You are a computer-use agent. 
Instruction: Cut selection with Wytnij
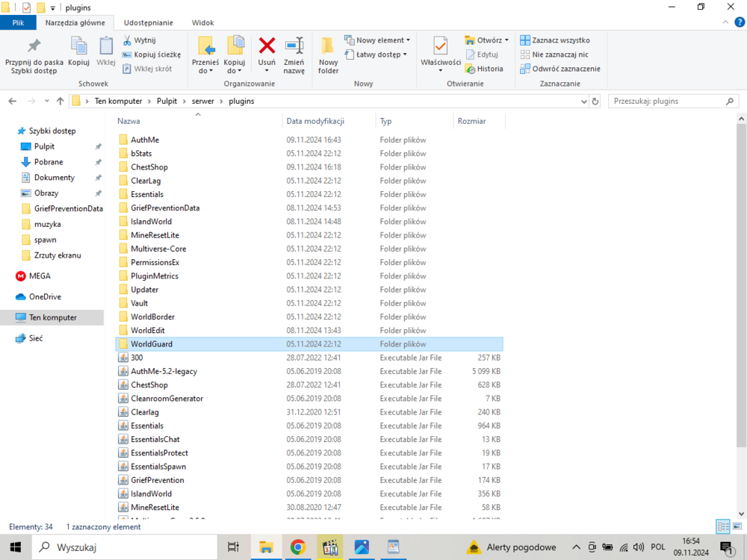[139, 40]
